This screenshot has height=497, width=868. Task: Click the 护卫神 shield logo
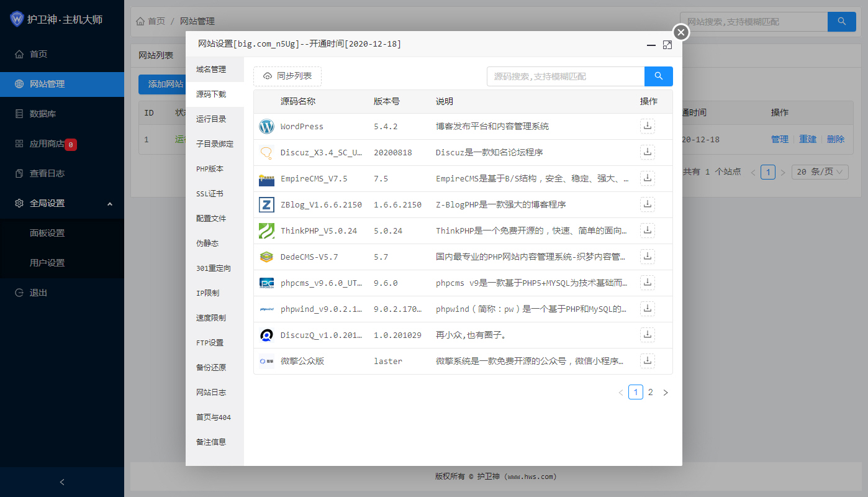pos(17,19)
